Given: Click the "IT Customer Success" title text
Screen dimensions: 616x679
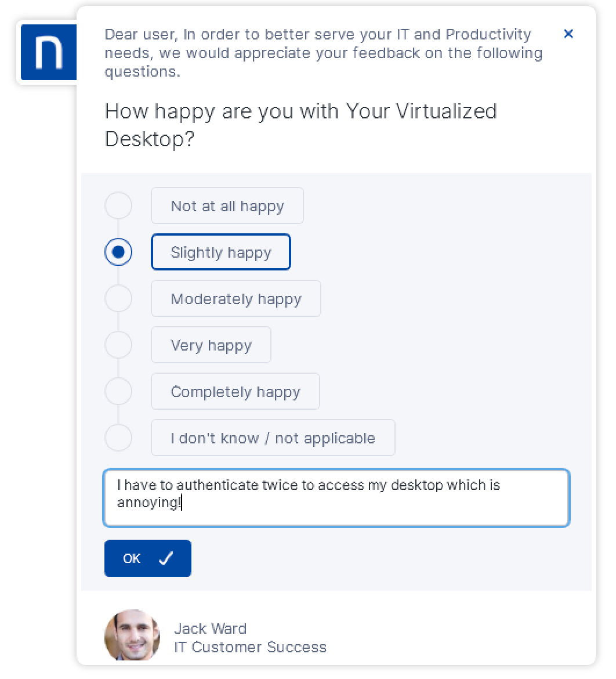Looking at the screenshot, I should tap(250, 647).
